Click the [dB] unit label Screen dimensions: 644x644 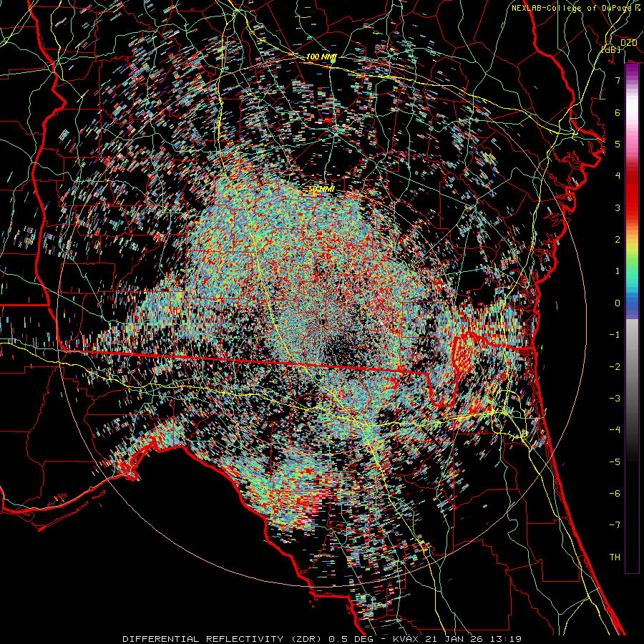pos(611,49)
